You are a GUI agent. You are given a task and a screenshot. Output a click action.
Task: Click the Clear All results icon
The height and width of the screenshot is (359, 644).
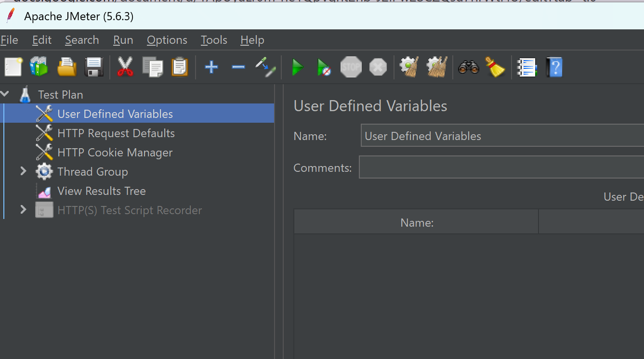(x=437, y=67)
